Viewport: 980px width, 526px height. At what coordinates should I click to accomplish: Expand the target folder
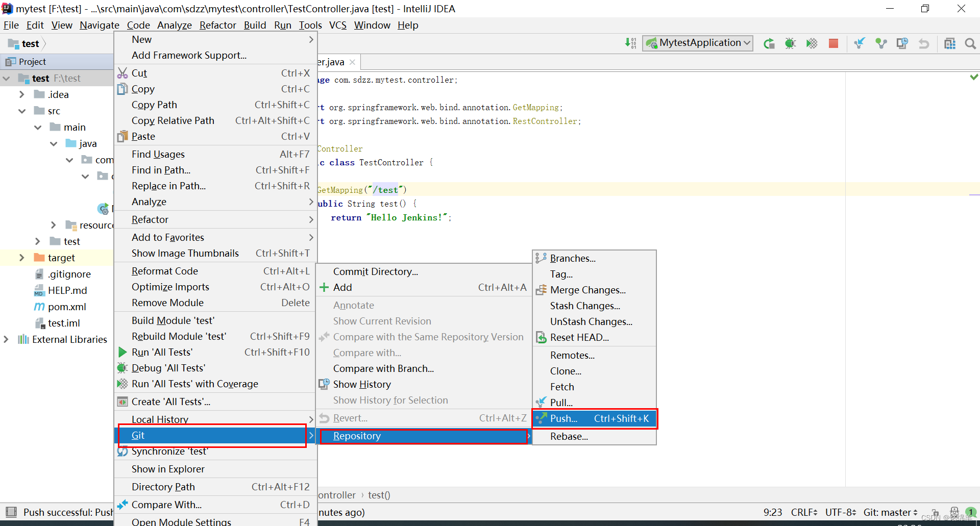pyautogui.click(x=21, y=258)
